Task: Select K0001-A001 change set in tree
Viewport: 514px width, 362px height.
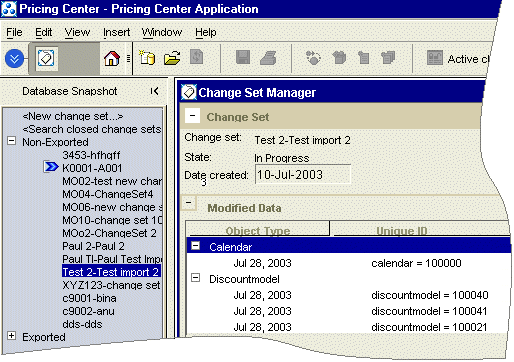Action: click(x=92, y=168)
